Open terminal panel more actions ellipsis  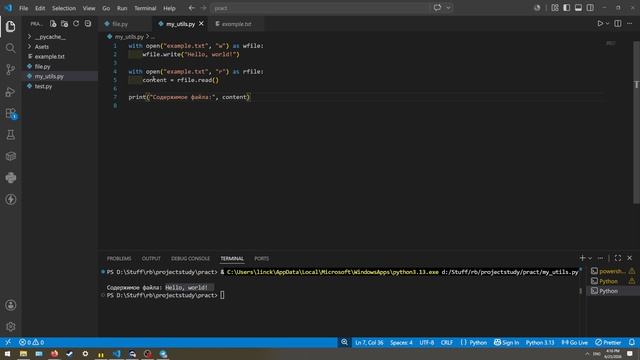coord(600,258)
